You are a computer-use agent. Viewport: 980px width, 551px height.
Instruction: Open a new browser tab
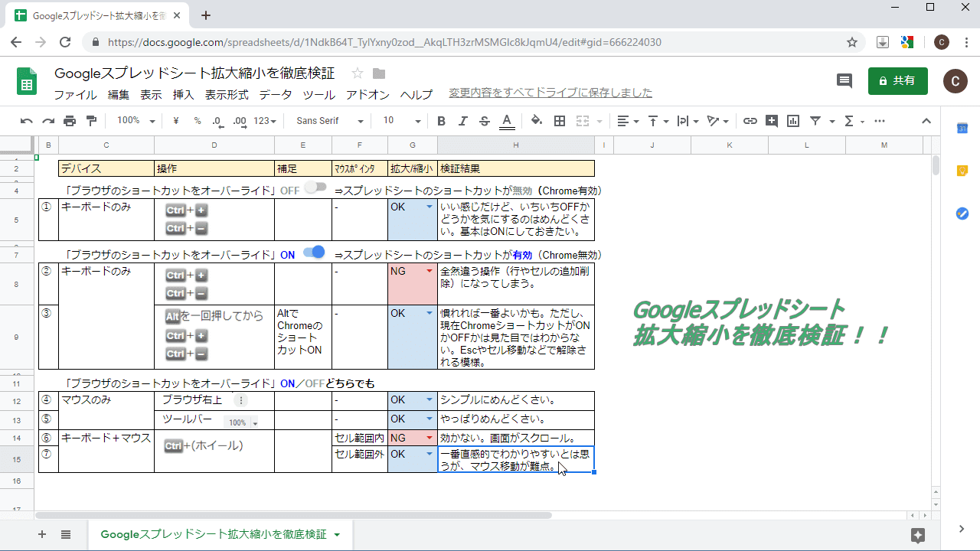click(205, 15)
